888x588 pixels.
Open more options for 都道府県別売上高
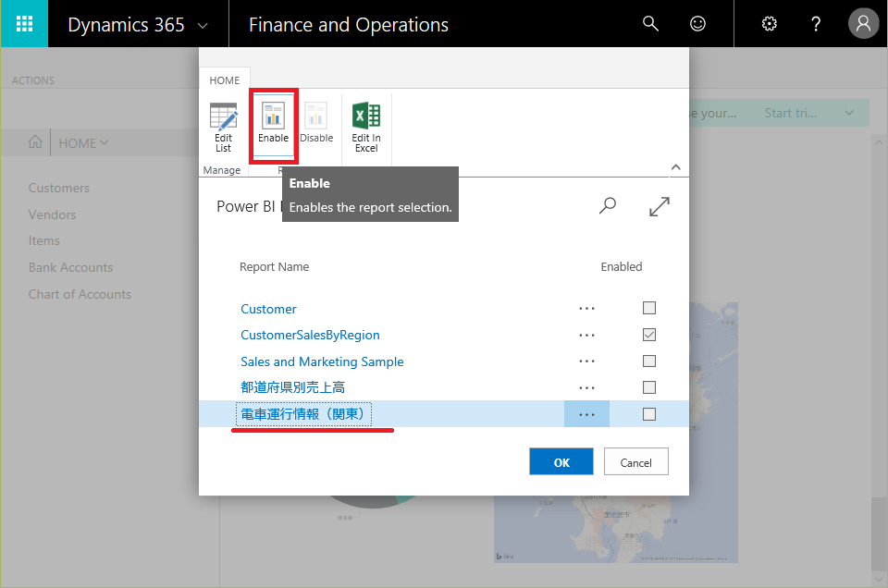[x=586, y=387]
